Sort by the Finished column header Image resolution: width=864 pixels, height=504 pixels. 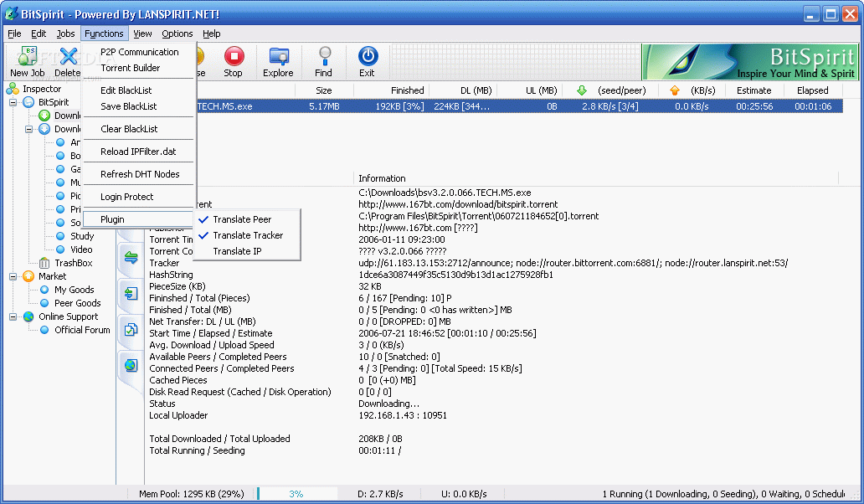point(390,90)
